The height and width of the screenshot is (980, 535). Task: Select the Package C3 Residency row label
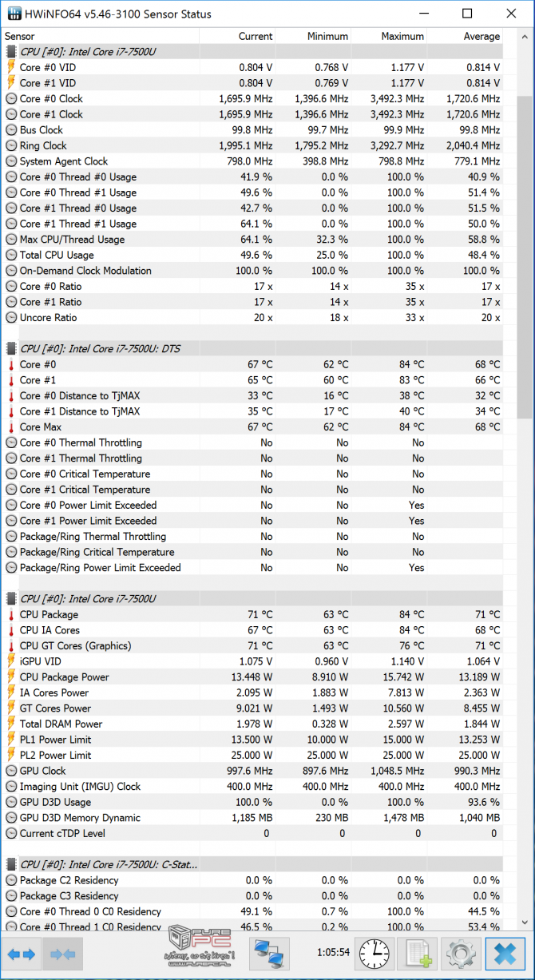point(69,896)
